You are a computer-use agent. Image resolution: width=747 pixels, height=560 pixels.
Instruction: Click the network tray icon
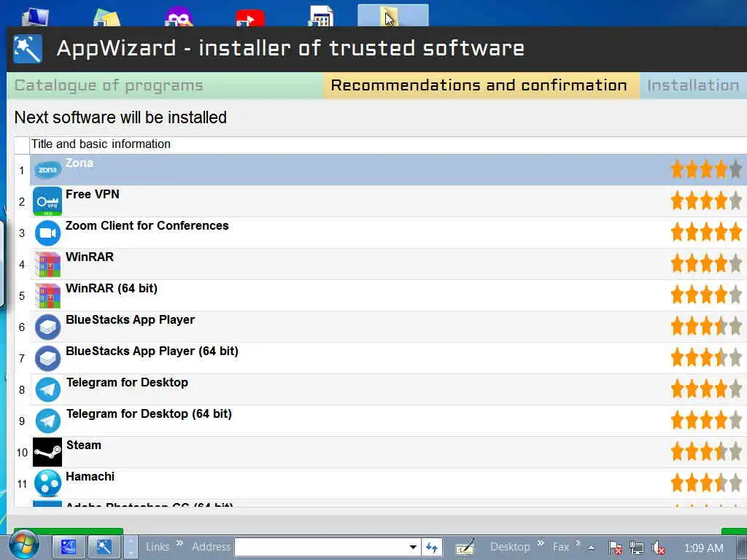636,548
